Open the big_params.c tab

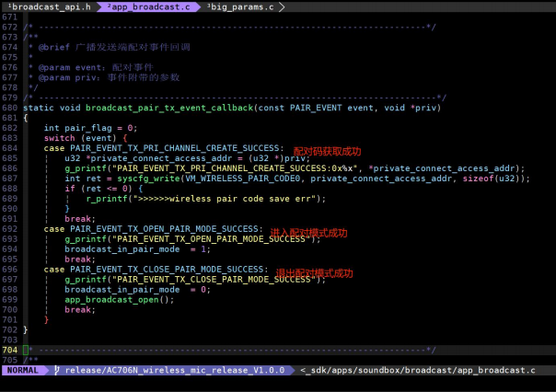coord(240,6)
